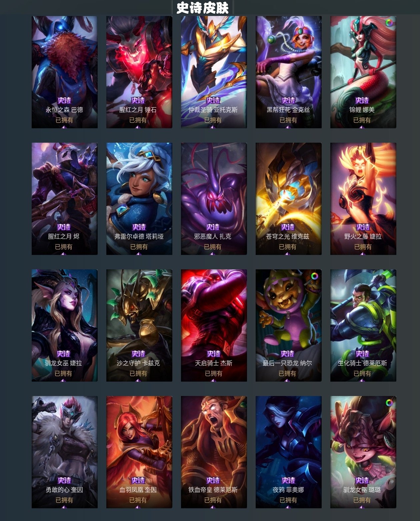Viewport: 420px width, 521px height.
Task: Click chroma wheel icon on 锦鲤 娜美 card
Action: [x=389, y=23]
